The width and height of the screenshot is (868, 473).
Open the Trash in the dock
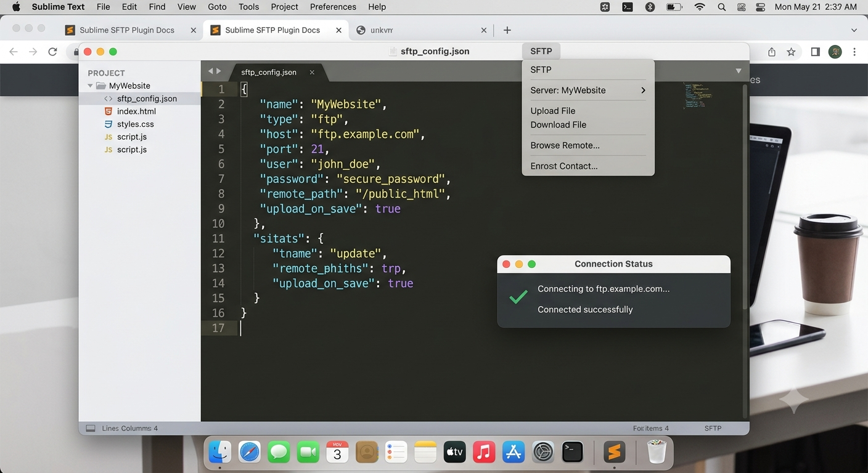pyautogui.click(x=657, y=453)
